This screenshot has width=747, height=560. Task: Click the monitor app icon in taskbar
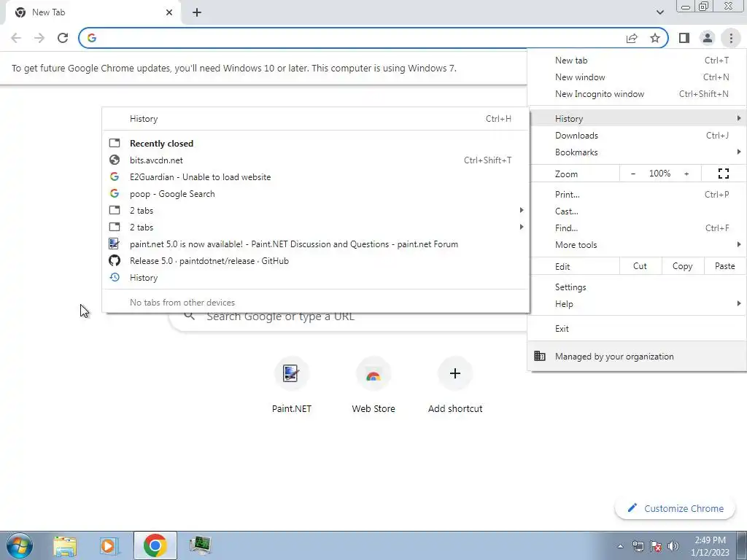[x=200, y=545]
